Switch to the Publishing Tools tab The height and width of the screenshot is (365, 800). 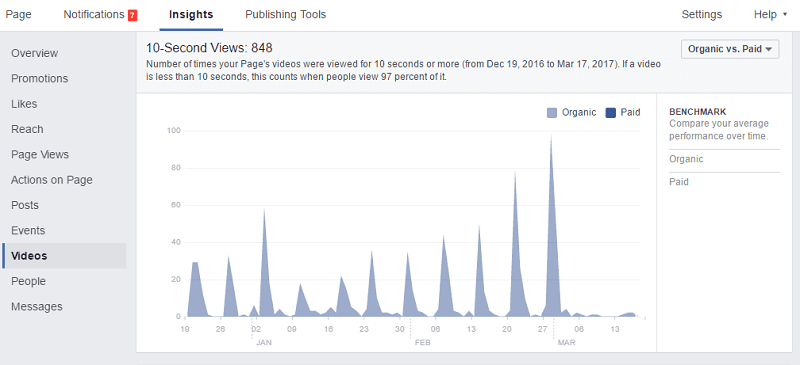(x=285, y=15)
